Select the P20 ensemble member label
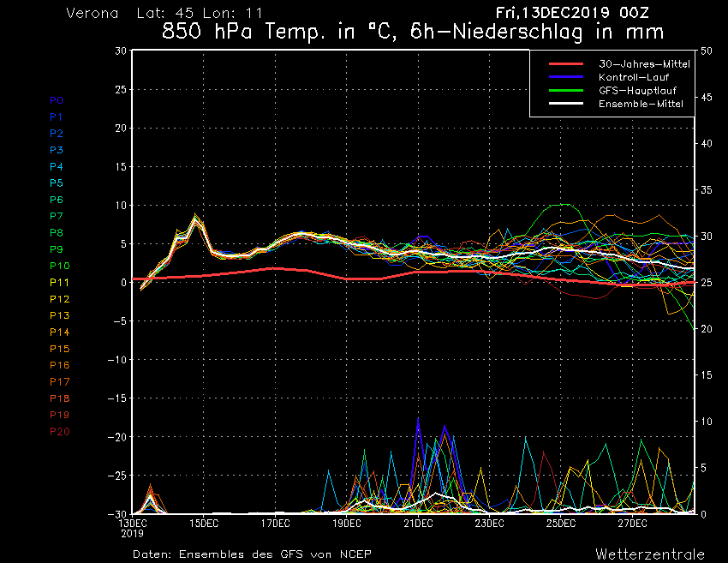 (x=59, y=432)
